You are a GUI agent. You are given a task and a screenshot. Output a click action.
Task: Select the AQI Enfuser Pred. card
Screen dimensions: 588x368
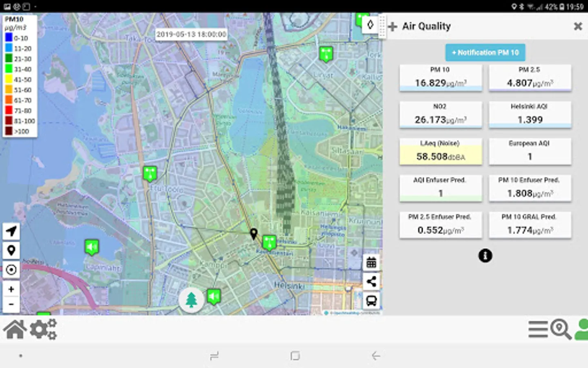point(441,188)
